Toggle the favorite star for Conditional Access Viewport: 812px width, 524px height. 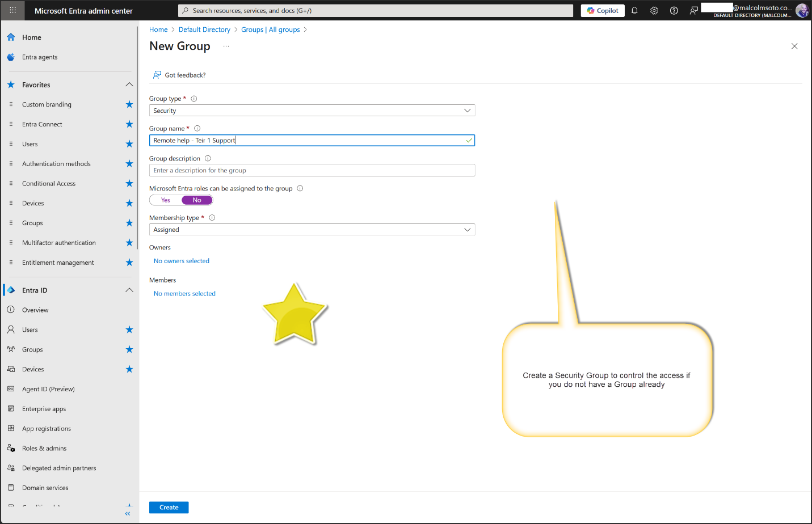(x=129, y=183)
